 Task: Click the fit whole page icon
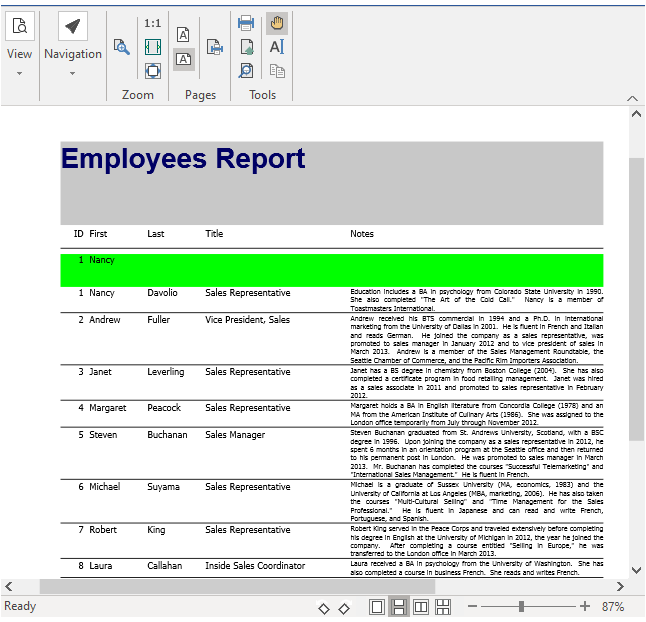click(152, 71)
